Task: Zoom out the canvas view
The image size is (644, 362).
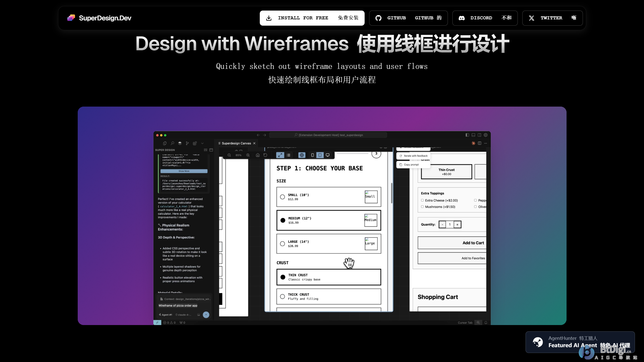Action: [229, 155]
